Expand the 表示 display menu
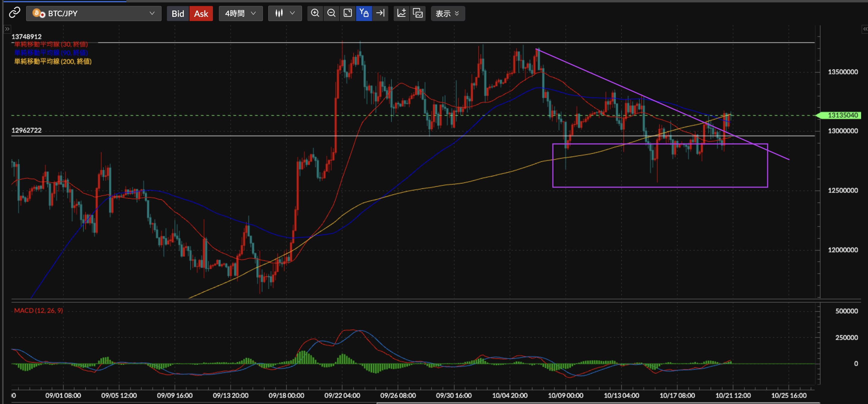Viewport: 868px width, 404px height. (448, 14)
